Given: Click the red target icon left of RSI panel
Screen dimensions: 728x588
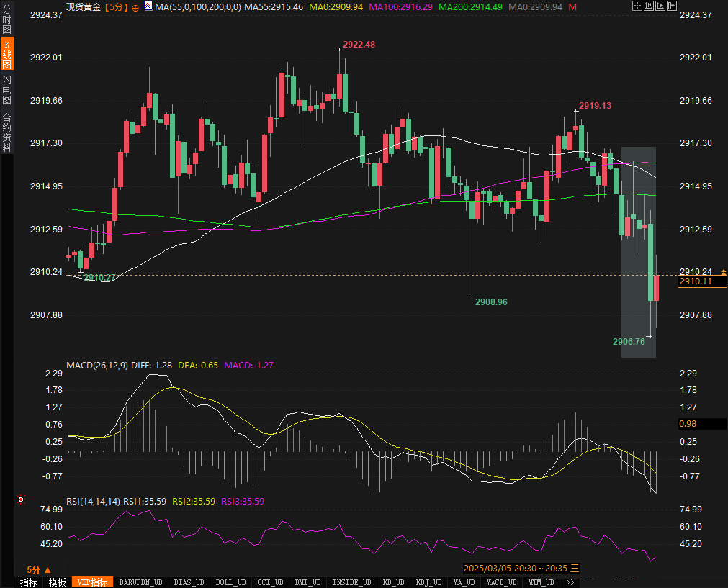Looking at the screenshot, I should click(x=21, y=499).
